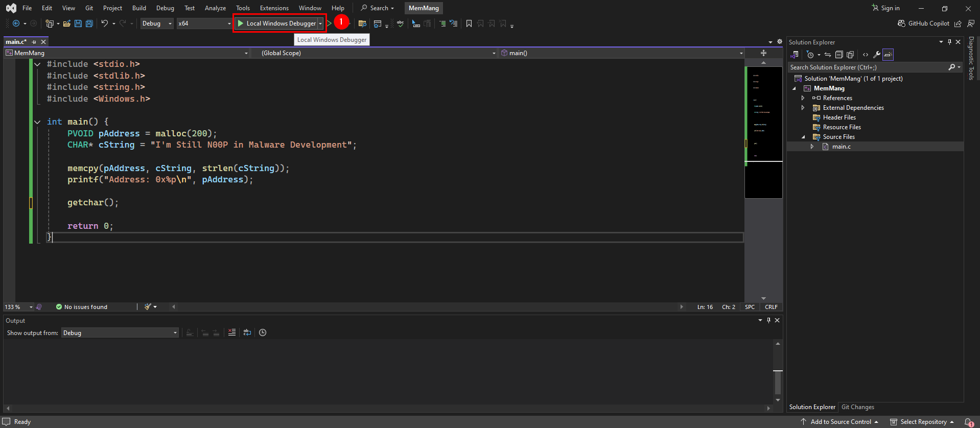Open the Analyze menu
980x428 pixels.
click(215, 8)
